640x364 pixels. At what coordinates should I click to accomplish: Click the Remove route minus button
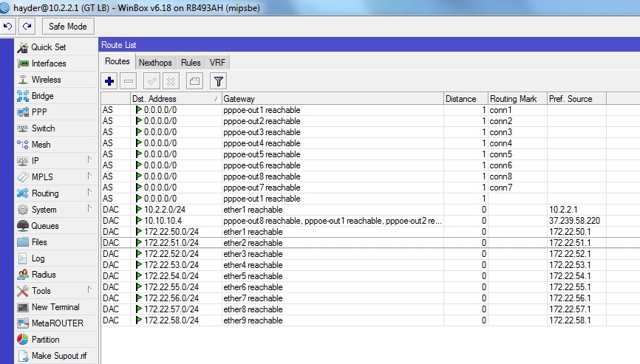tap(129, 81)
